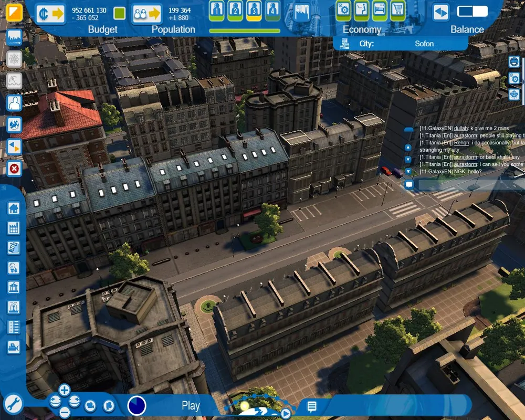Open the snowflake overlay icon

14,59
